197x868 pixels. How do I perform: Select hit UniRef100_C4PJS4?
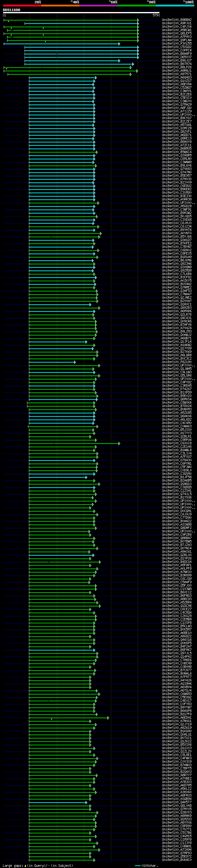point(177,26)
